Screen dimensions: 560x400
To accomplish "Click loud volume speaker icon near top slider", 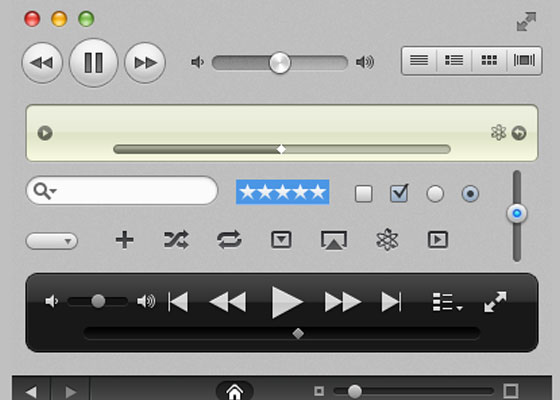I will coord(365,62).
